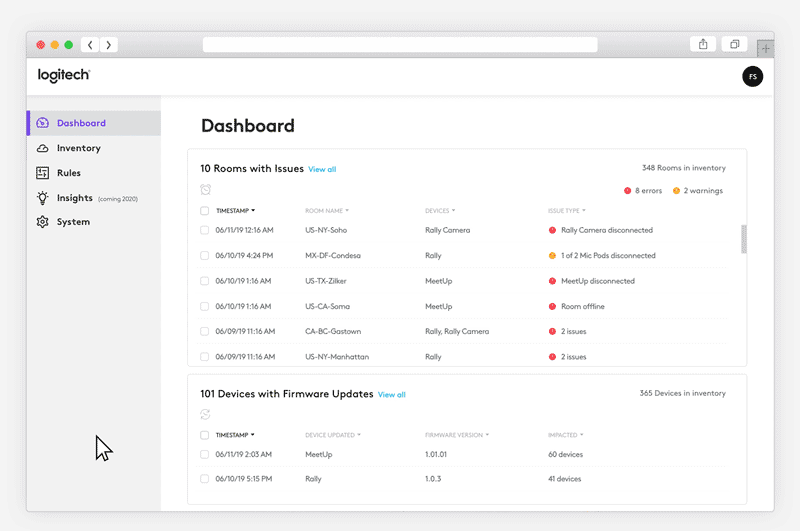Click the refresh icon above firmware table

205,414
